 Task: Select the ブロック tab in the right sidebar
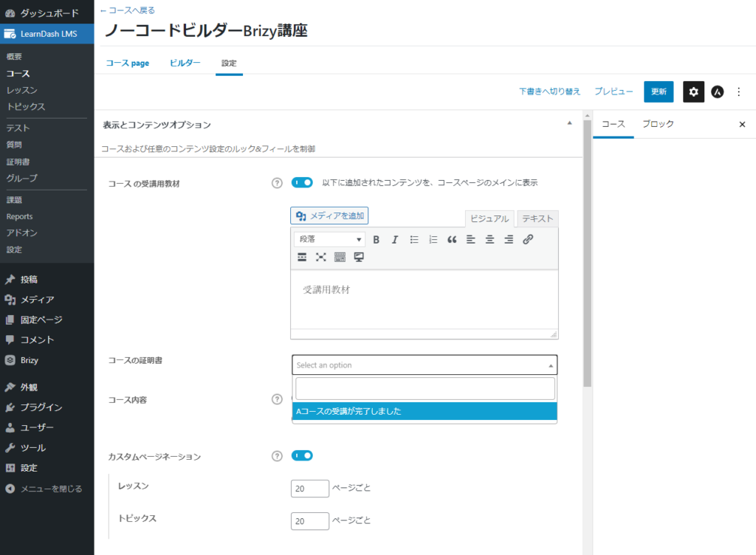tap(658, 124)
